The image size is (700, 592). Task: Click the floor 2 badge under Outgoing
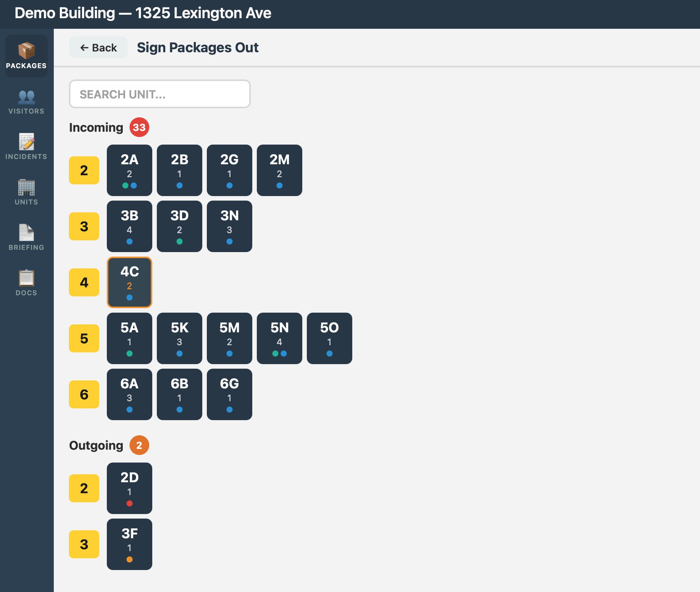[84, 488]
